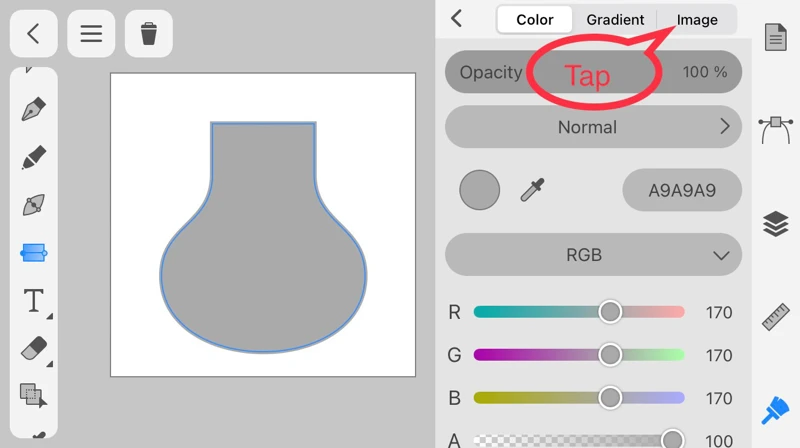Choose the anchor point edit tool
The width and height of the screenshot is (800, 448).
(34, 206)
